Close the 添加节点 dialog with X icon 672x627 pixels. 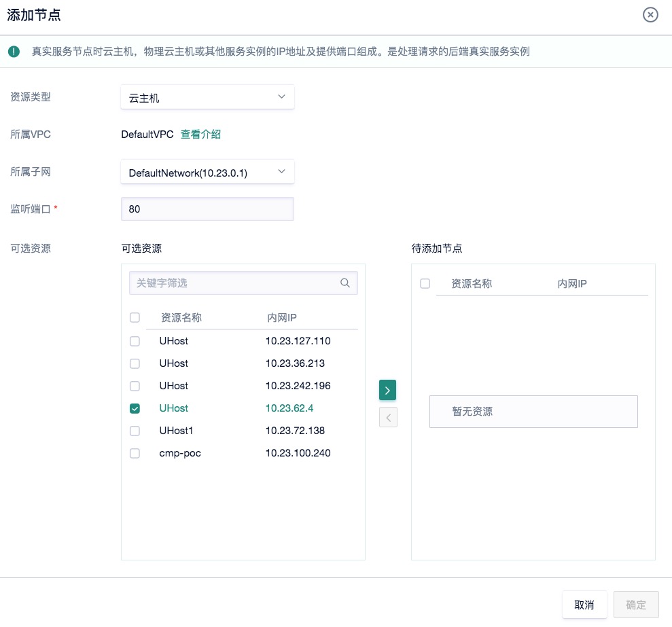(650, 15)
